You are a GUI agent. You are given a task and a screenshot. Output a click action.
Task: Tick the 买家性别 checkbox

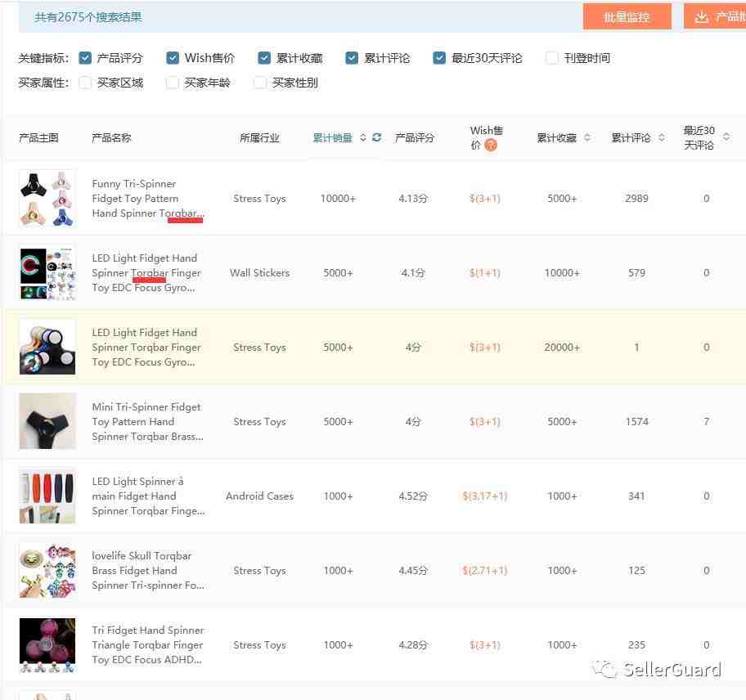(260, 83)
